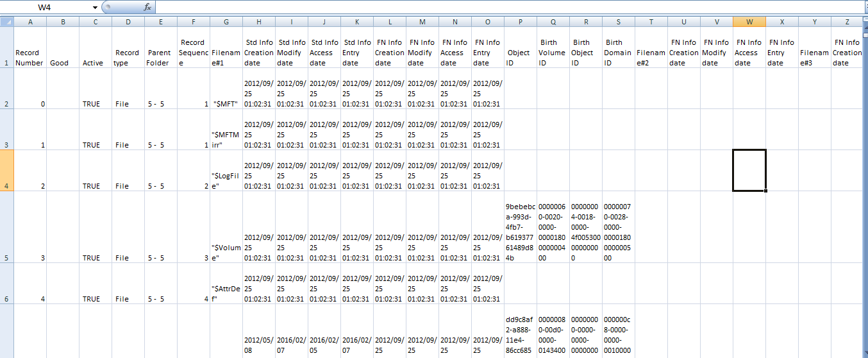Click the "$AttrDef" filename cell

coord(226,293)
